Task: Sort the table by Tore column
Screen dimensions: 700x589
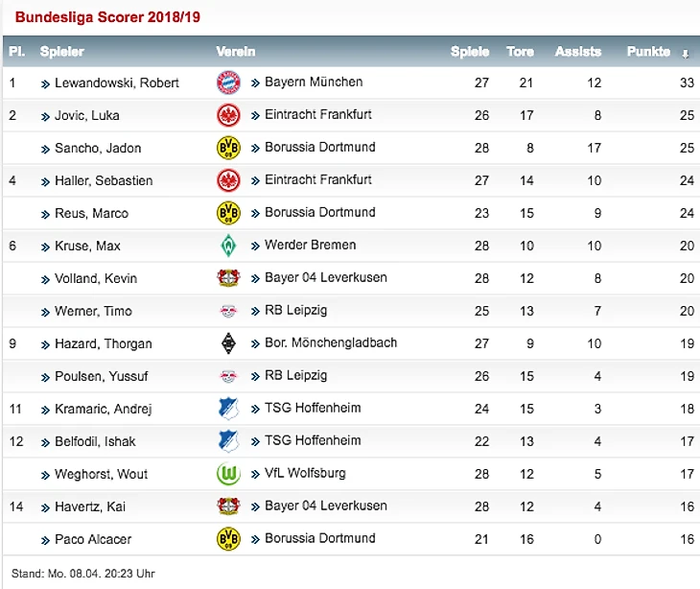Action: pos(520,52)
